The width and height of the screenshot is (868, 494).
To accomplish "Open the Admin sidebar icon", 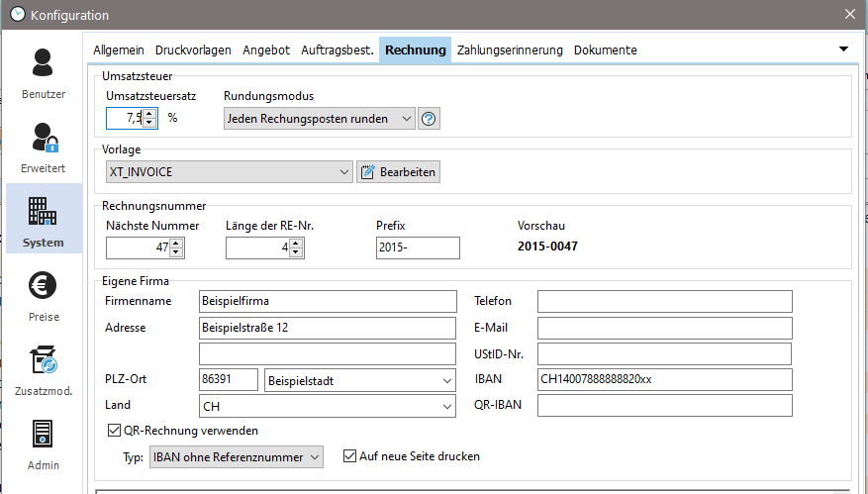I will [x=44, y=444].
